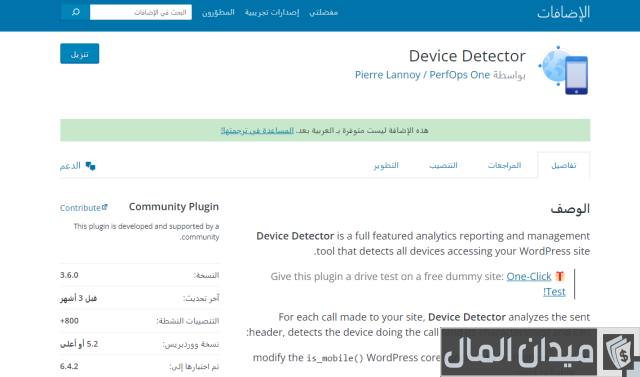Click the الوصف description heading
640x377 pixels.
coord(570,209)
